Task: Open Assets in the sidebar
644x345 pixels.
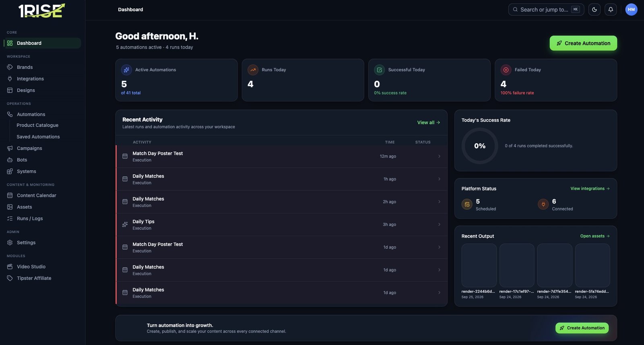Action: pos(43,207)
